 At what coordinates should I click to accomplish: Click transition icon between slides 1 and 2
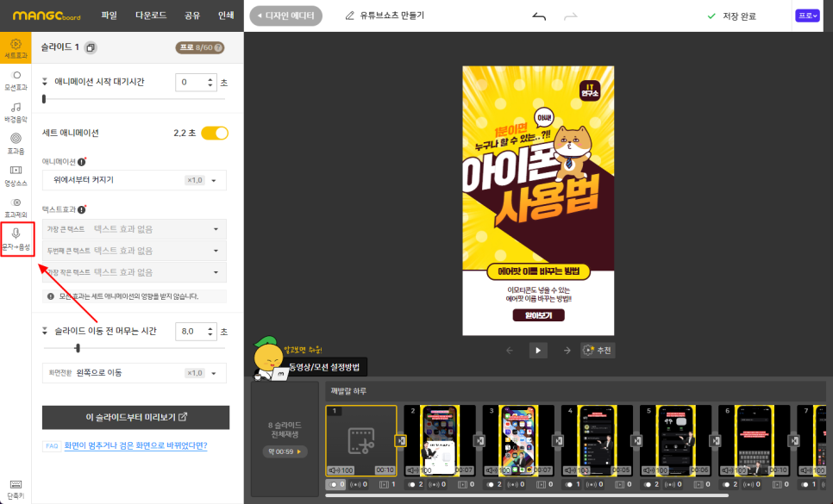tap(401, 441)
